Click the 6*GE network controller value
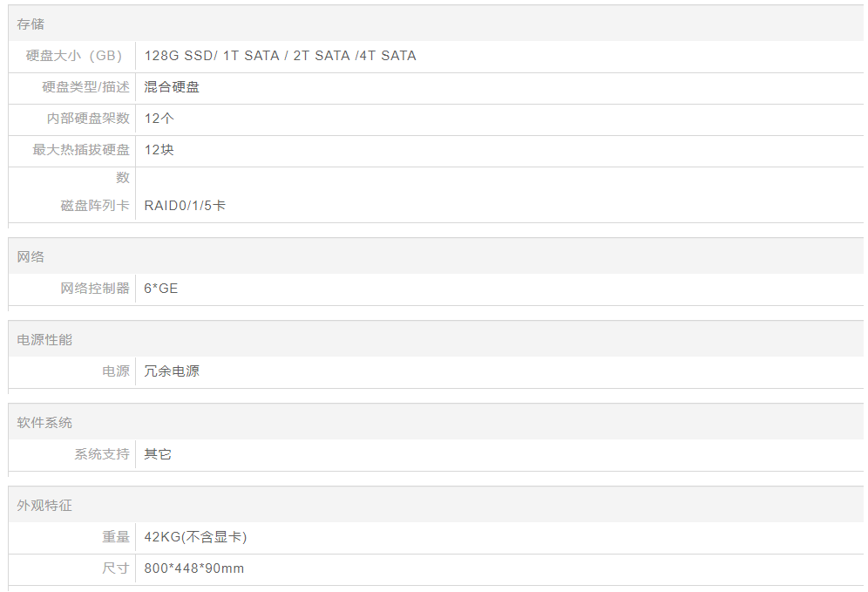868x592 pixels. coord(161,289)
